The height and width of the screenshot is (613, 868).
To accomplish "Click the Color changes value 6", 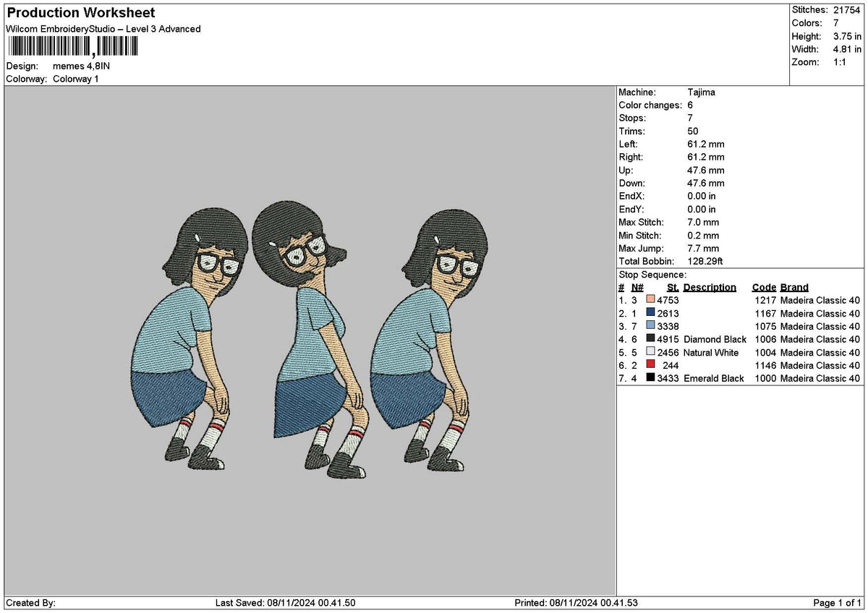I will point(690,106).
